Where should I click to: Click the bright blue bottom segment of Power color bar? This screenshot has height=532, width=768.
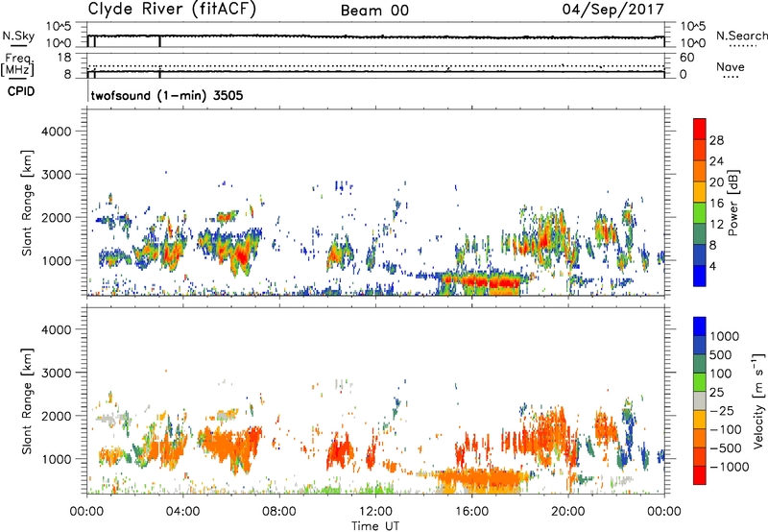point(700,276)
